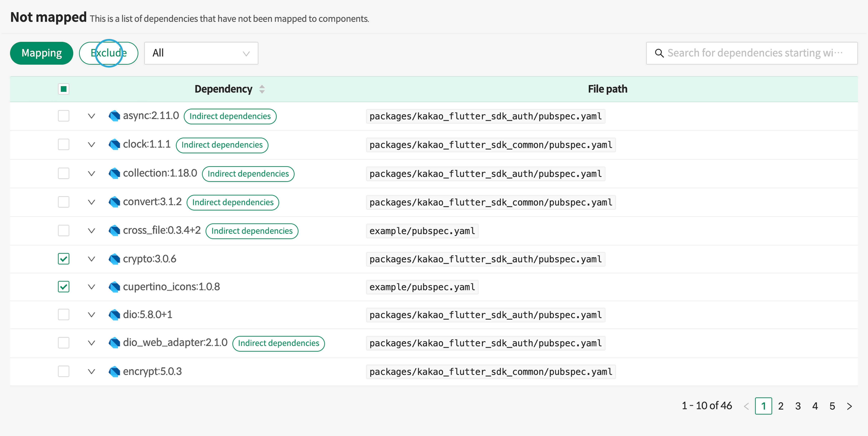The height and width of the screenshot is (436, 868).
Task: Uncheck the crypto:3.0.6 checkbox
Action: pyautogui.click(x=63, y=259)
